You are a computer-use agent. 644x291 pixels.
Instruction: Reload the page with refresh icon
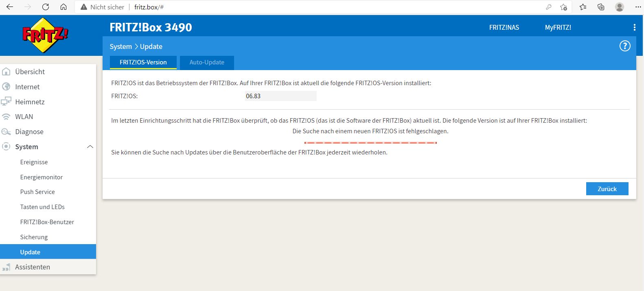click(46, 7)
